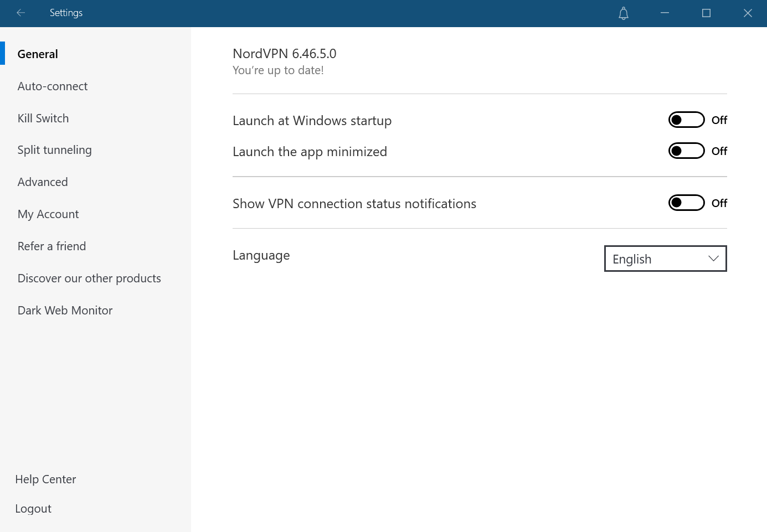Open Auto-connect settings

(x=53, y=86)
